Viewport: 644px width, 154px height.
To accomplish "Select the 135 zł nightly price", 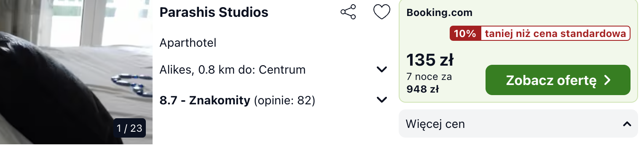I will click(x=429, y=60).
